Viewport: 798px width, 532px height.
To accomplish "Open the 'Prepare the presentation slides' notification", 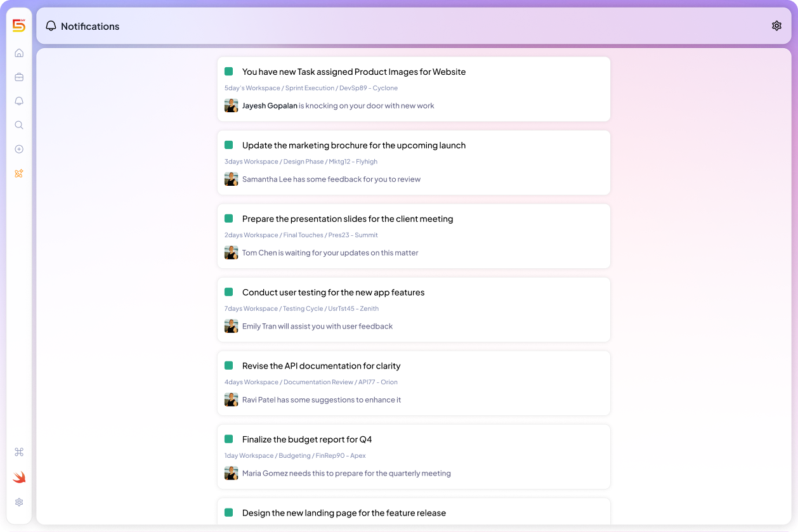I will coord(348,219).
